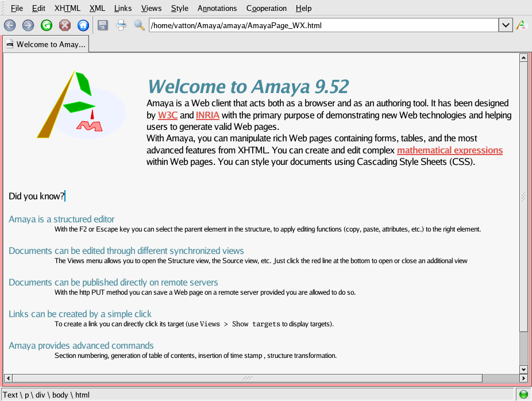Open the Links menu

tap(123, 8)
